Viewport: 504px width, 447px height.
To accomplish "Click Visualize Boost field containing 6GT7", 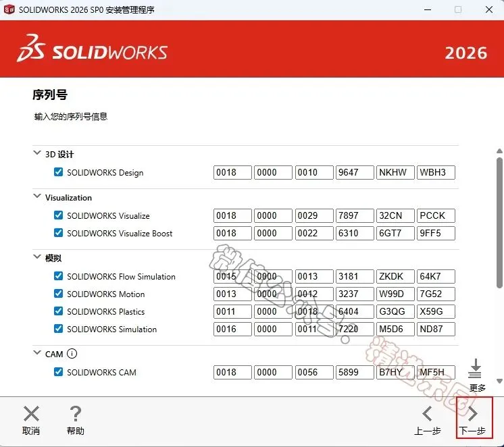I will click(395, 234).
